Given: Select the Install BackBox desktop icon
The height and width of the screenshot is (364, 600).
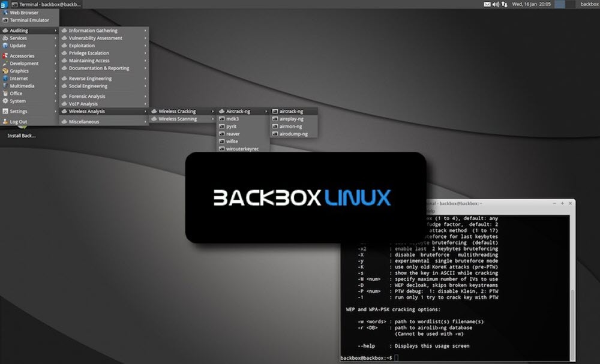Looking at the screenshot, I should coord(22,131).
